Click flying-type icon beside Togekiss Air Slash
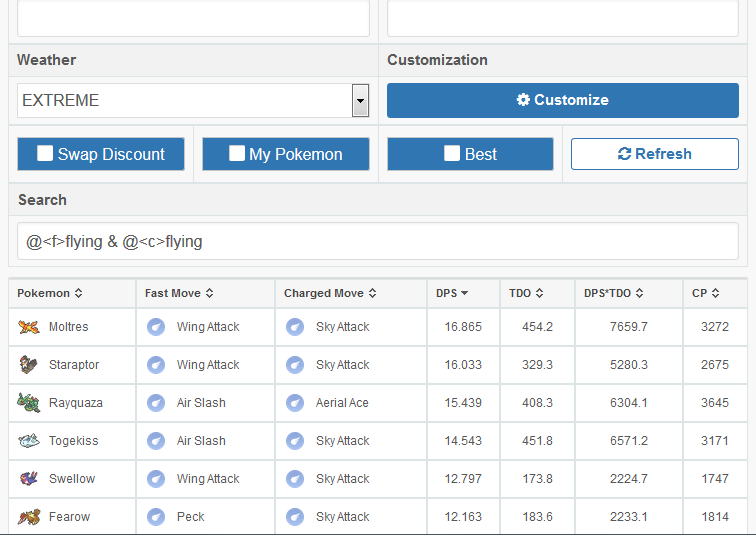Screen dimensions: 756x535 pos(156,441)
